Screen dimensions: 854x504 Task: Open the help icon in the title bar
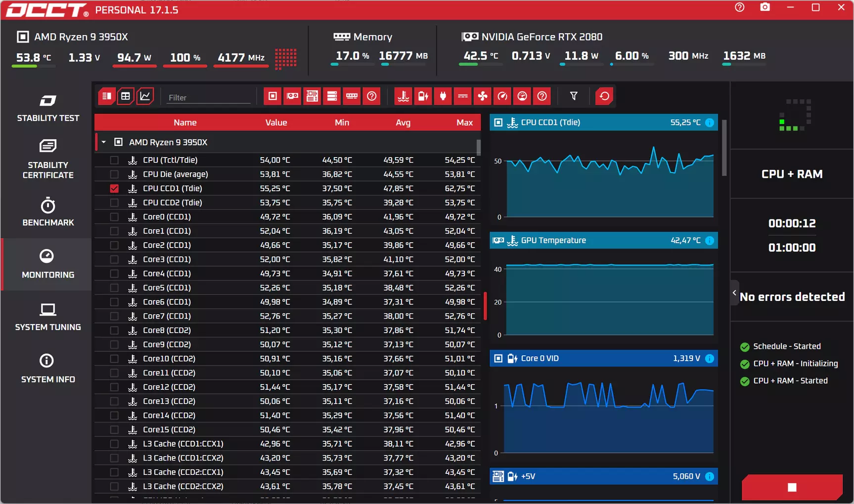click(x=740, y=7)
